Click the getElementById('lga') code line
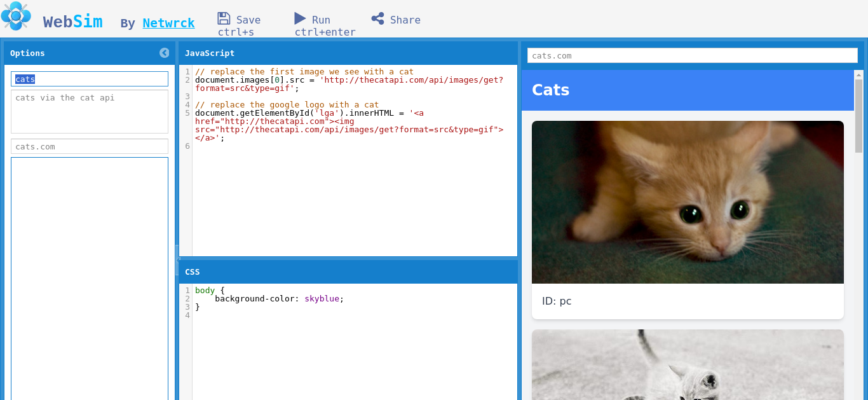868x400 pixels. [349, 125]
